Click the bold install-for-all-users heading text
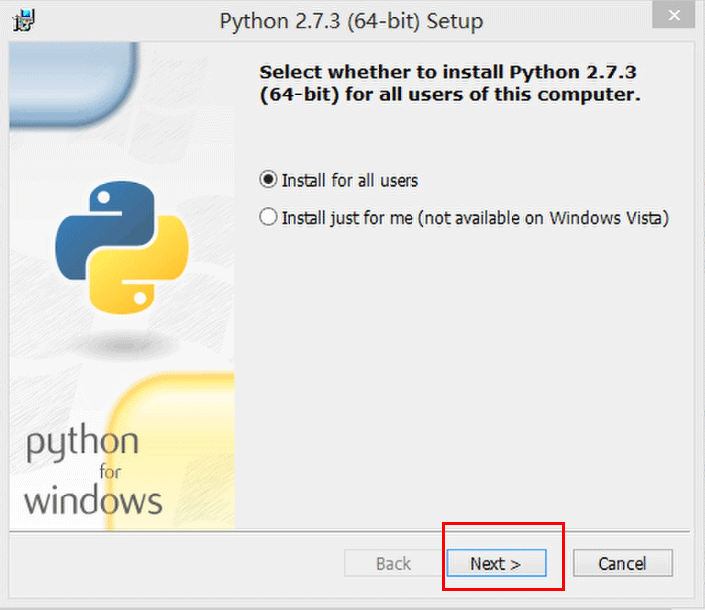Image resolution: width=705 pixels, height=610 pixels. click(448, 84)
